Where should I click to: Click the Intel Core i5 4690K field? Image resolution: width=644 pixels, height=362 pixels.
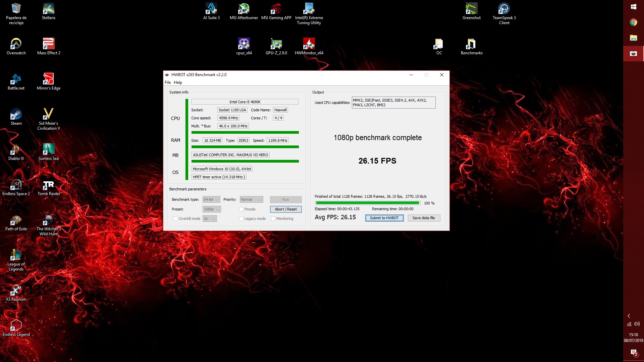coord(245,102)
